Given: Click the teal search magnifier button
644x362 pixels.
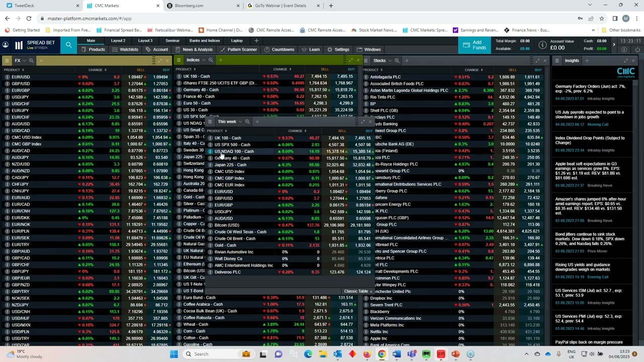Looking at the screenshot, I should tap(68, 45).
